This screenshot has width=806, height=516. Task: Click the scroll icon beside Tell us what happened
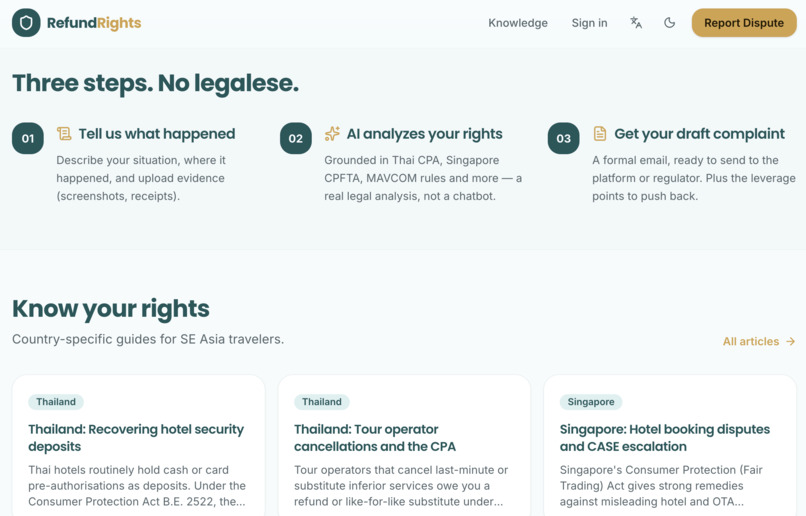click(64, 134)
